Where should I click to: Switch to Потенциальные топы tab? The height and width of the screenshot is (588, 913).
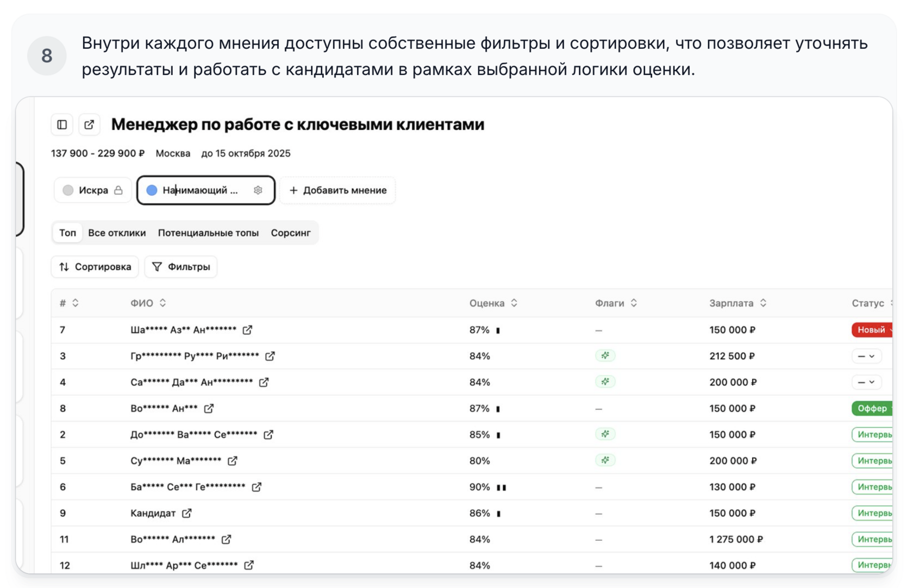tap(208, 233)
